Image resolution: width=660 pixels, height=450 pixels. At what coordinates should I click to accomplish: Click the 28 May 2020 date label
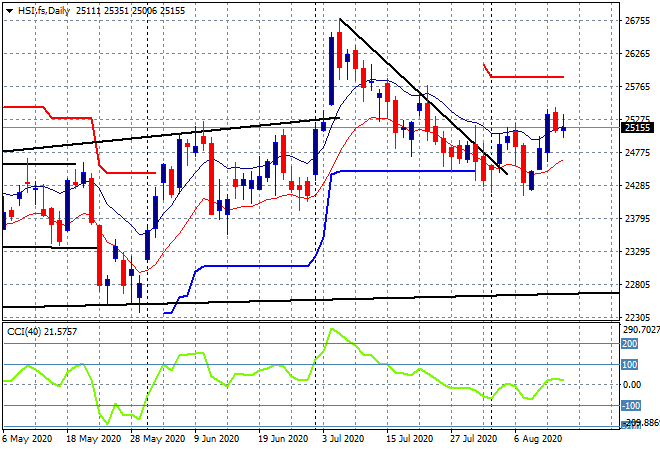pos(157,439)
